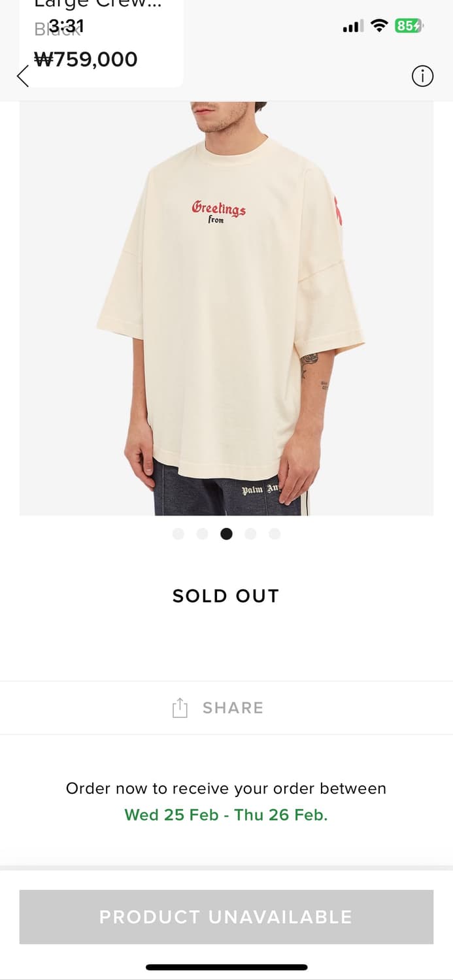Tap the Wed 25 Feb delivery date text
Viewport: 453px width, 980px height.
point(171,815)
